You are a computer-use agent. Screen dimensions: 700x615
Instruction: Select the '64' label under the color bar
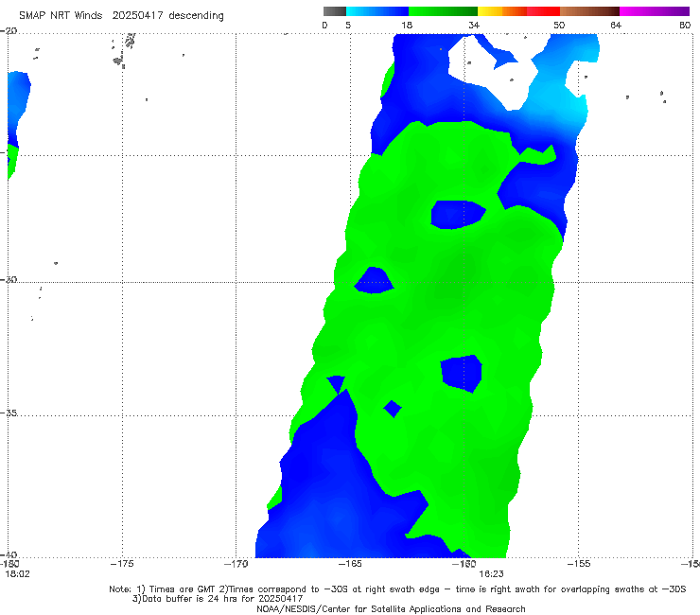[x=616, y=26]
